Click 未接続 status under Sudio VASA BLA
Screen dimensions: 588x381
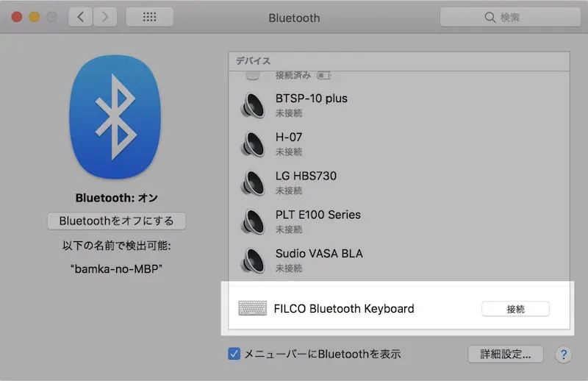pos(289,268)
